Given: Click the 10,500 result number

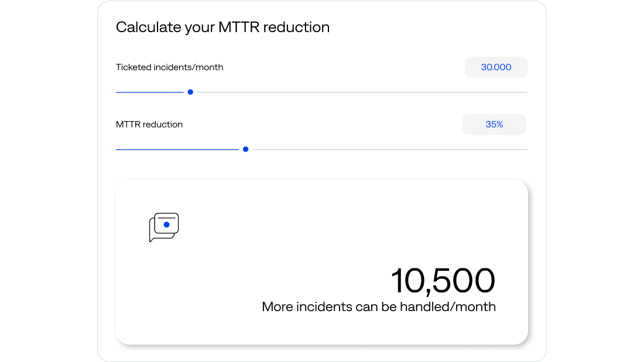Looking at the screenshot, I should pyautogui.click(x=443, y=281).
